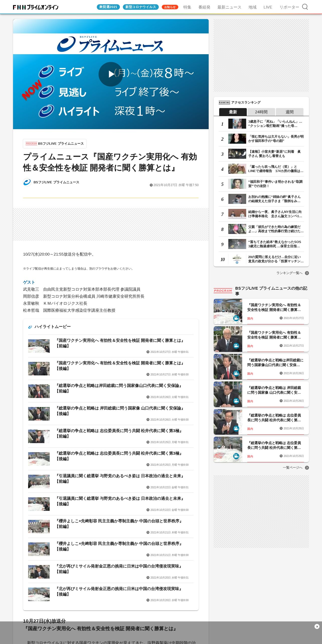The width and height of the screenshot is (322, 644).
Task: Open last sidebar card 志位委員長 10月25日
Action: click(x=261, y=449)
